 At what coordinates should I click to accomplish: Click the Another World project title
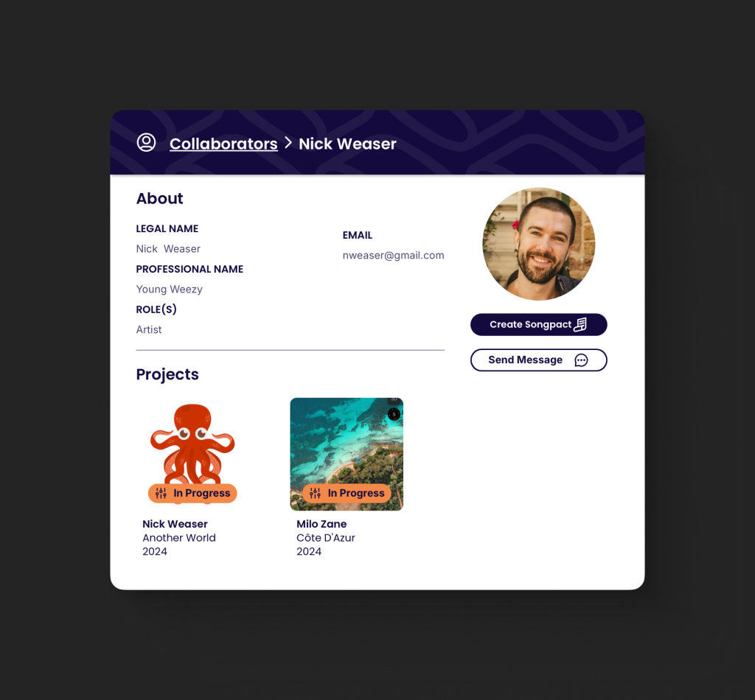pyautogui.click(x=178, y=538)
